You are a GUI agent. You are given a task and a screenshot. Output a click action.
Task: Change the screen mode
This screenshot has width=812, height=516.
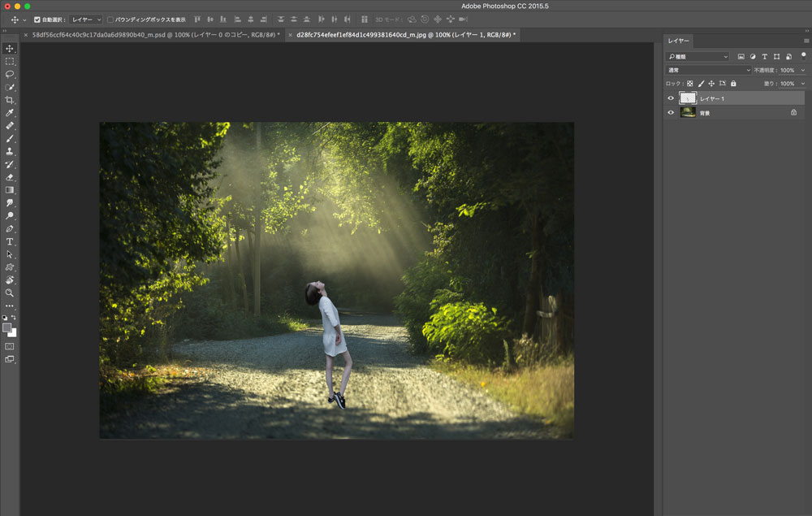coord(10,359)
